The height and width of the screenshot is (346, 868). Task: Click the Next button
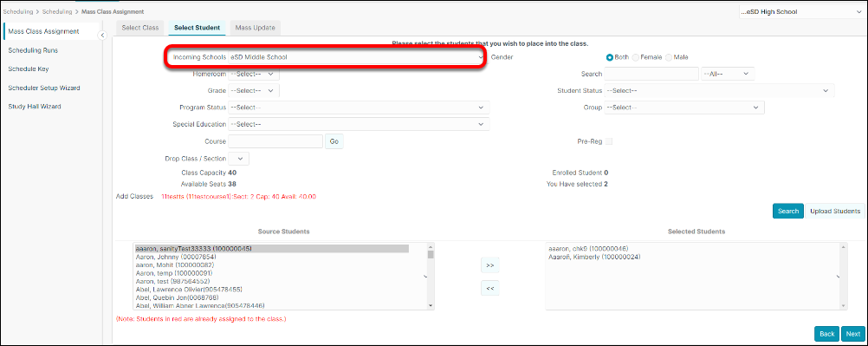tap(853, 334)
